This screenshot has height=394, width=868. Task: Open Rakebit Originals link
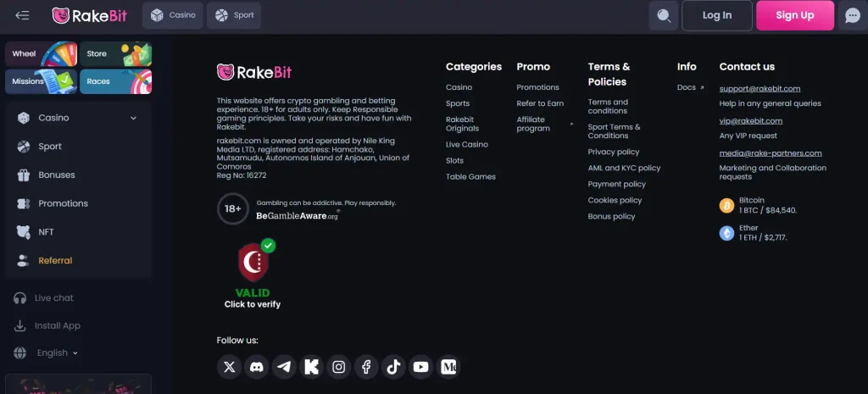[x=463, y=124]
